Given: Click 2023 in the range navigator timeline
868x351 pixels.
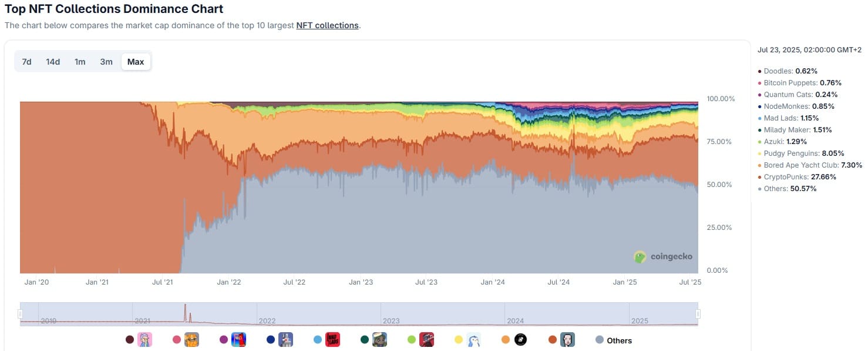Looking at the screenshot, I should click(x=391, y=321).
